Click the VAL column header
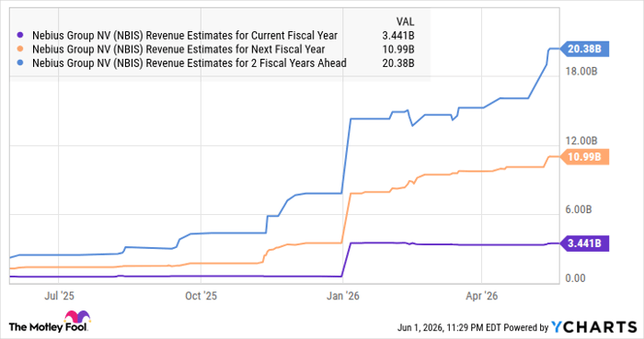644x339 pixels. tap(405, 22)
